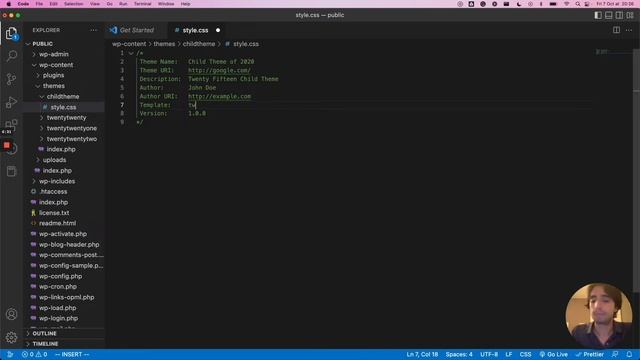Screen dimensions: 640x360
Task: Open wp-login.php file
Action: tap(58, 318)
